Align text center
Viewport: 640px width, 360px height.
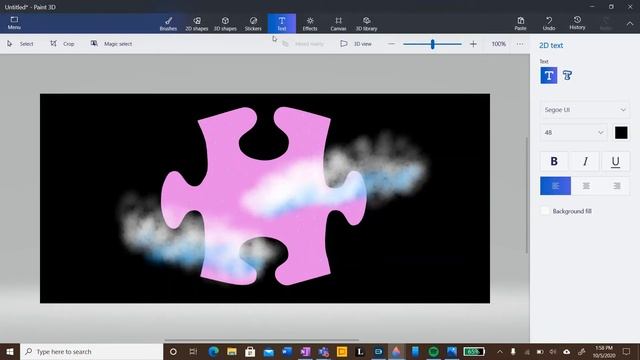pyautogui.click(x=586, y=186)
